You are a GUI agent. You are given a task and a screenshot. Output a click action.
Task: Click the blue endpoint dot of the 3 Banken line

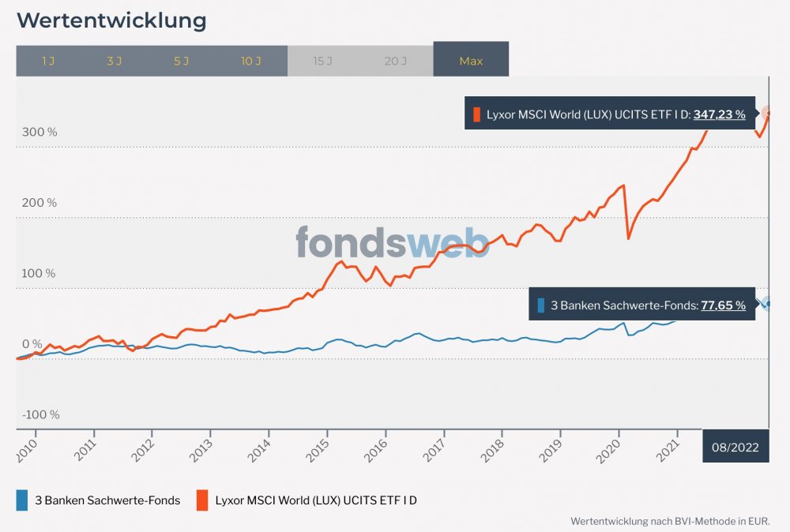pyautogui.click(x=767, y=304)
